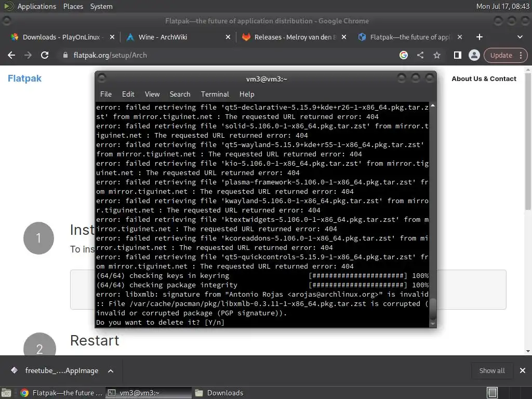The image size is (532, 399).
Task: Open Chrome profile avatar menu
Action: tap(474, 55)
